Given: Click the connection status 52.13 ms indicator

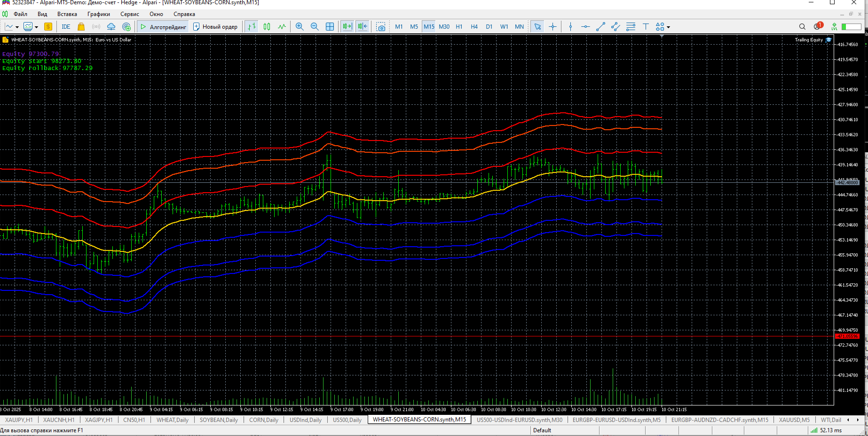Looking at the screenshot, I should pyautogui.click(x=826, y=430).
